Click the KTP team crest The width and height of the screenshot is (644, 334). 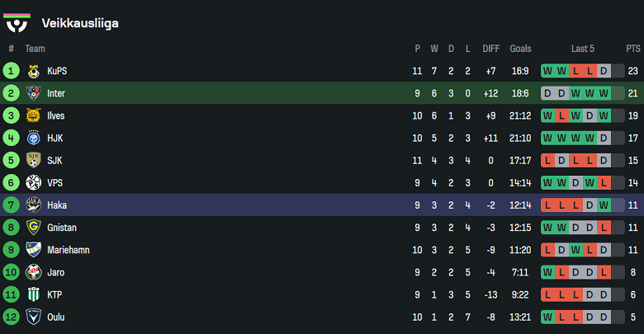point(34,294)
